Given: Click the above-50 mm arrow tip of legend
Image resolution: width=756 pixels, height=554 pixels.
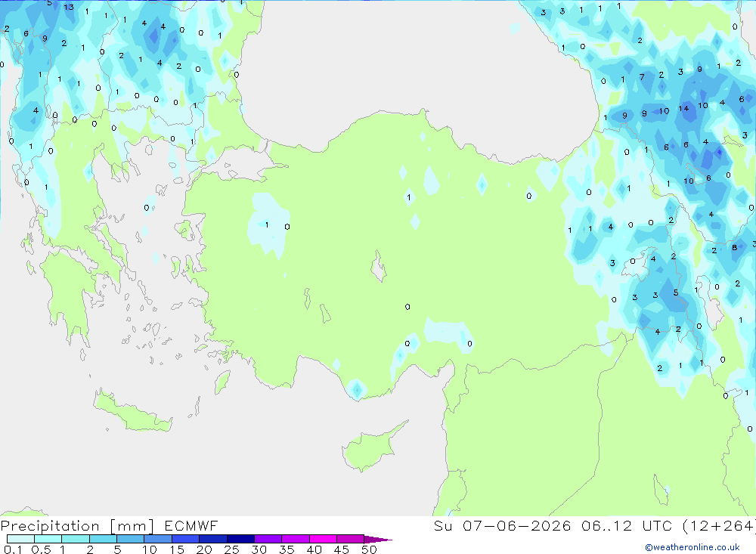Looking at the screenshot, I should (x=378, y=539).
